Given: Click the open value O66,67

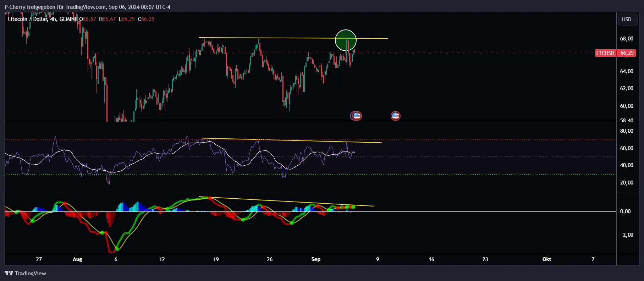Looking at the screenshot, I should 88,19.
